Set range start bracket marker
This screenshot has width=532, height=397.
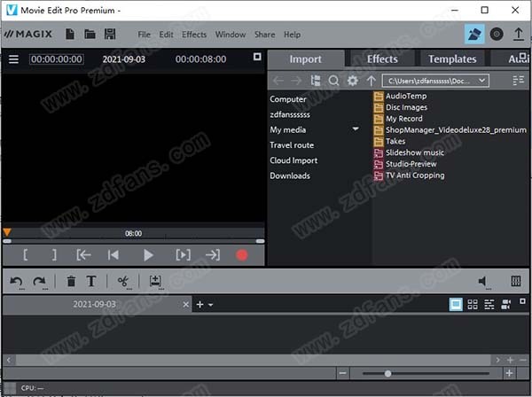click(26, 255)
